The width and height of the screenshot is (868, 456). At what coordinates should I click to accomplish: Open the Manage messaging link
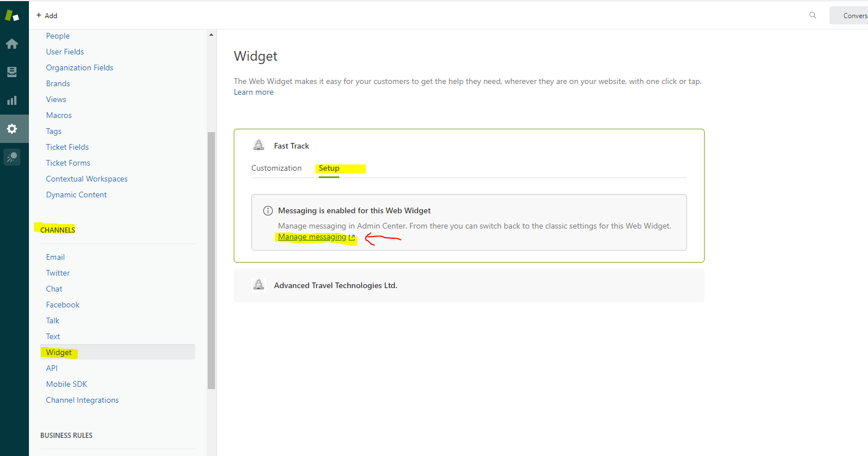click(312, 237)
